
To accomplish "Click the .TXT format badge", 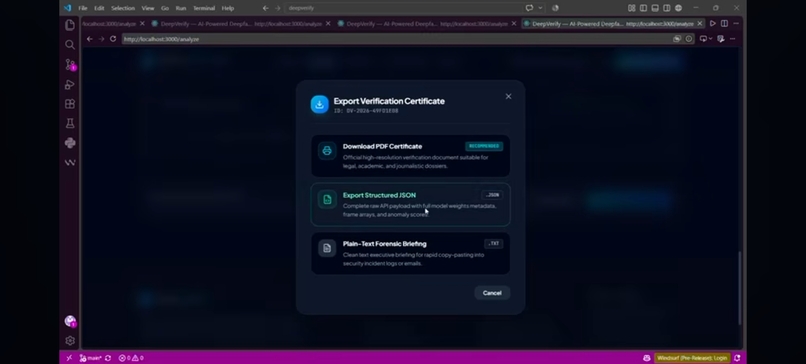I will tap(493, 244).
